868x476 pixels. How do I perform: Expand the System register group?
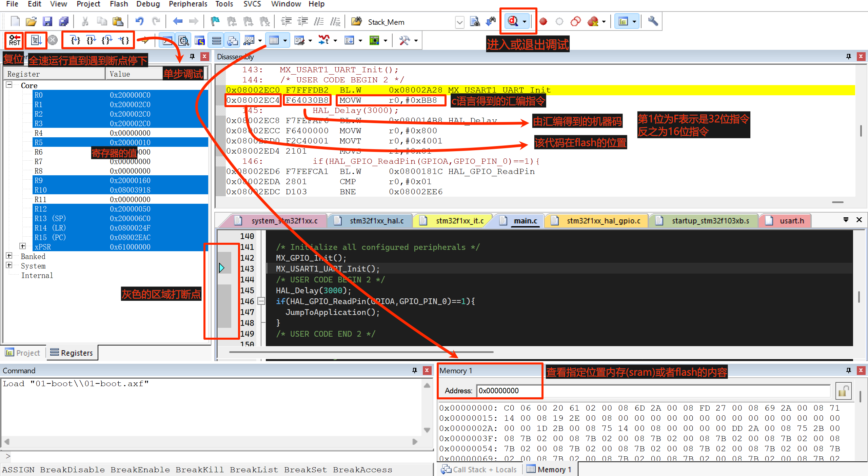pos(9,265)
